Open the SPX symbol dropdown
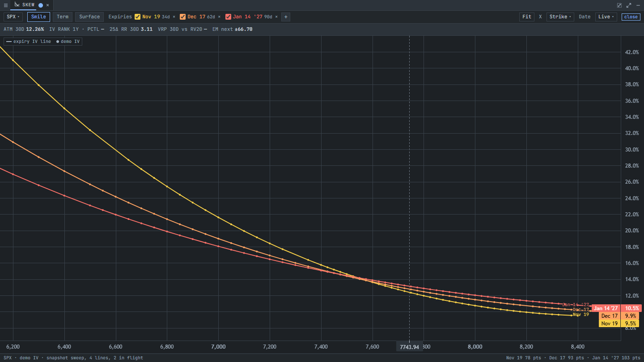Viewport: 644px width, 362px height. 13,17
